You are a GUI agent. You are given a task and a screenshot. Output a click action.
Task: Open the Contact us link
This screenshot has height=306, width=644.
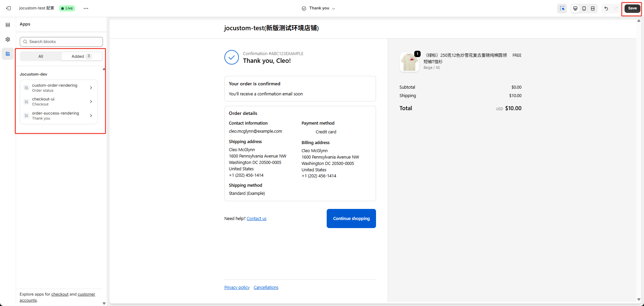click(256, 219)
